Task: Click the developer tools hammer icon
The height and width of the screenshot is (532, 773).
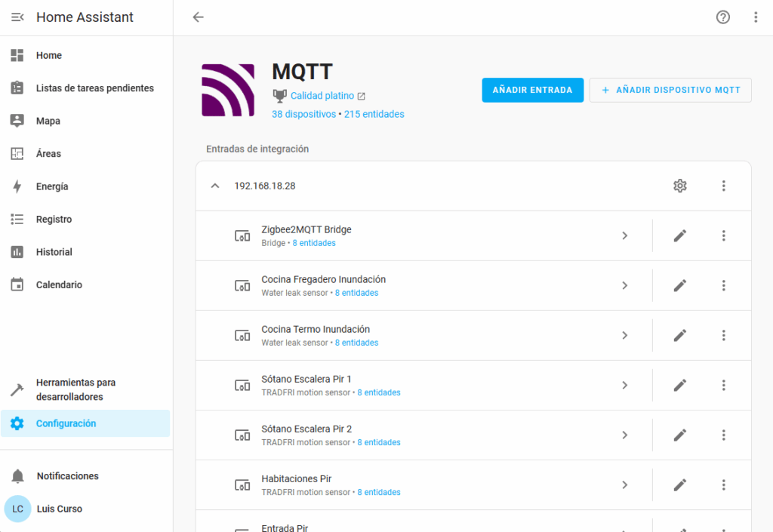Action: (x=17, y=389)
